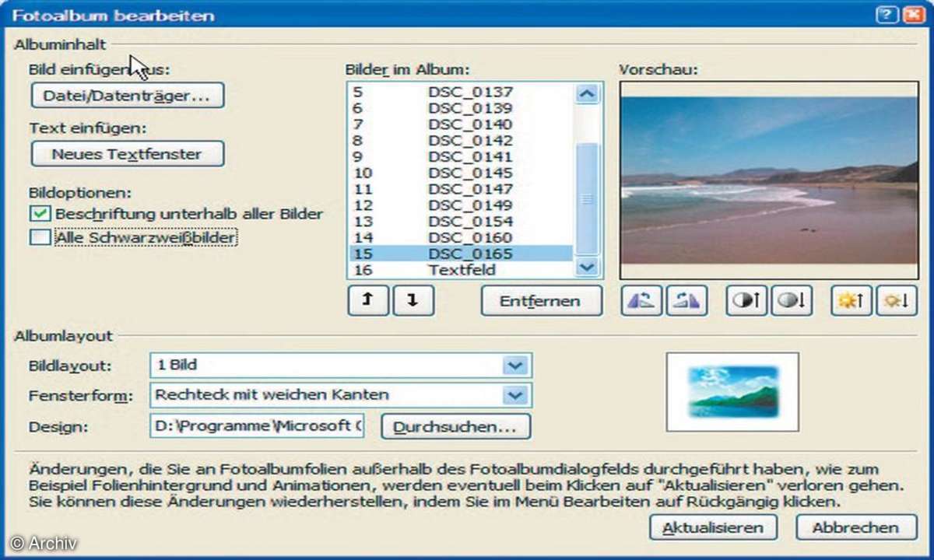Select DSC_0147 in the album list
The width and height of the screenshot is (934, 560).
click(469, 189)
